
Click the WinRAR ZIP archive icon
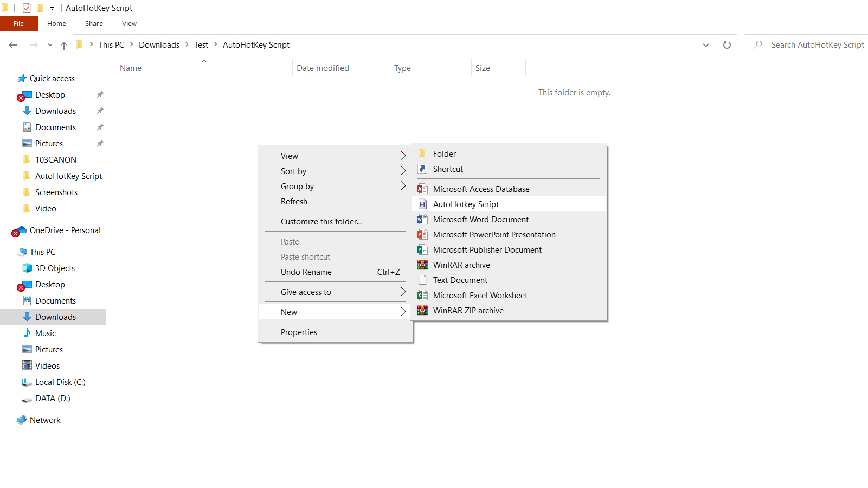pos(422,311)
